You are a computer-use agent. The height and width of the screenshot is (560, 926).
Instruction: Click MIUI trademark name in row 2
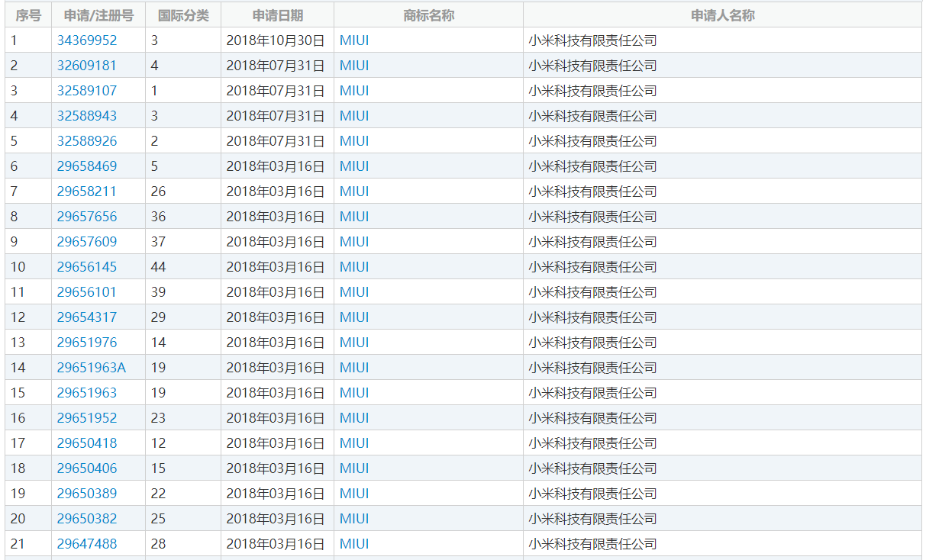[x=354, y=66]
